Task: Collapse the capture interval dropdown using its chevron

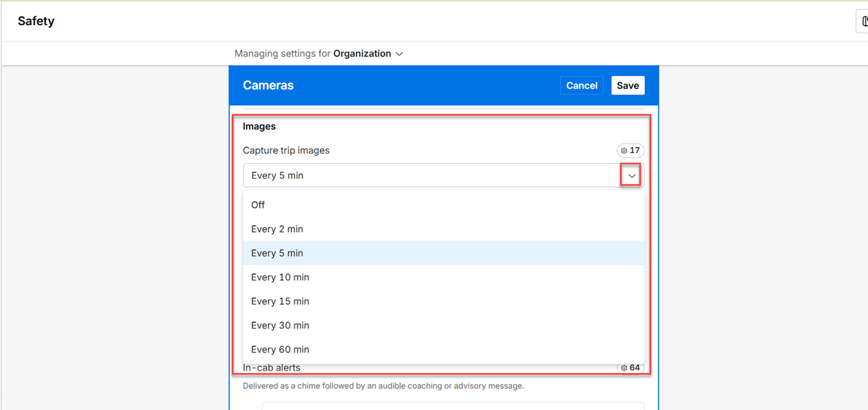Action: (631, 176)
